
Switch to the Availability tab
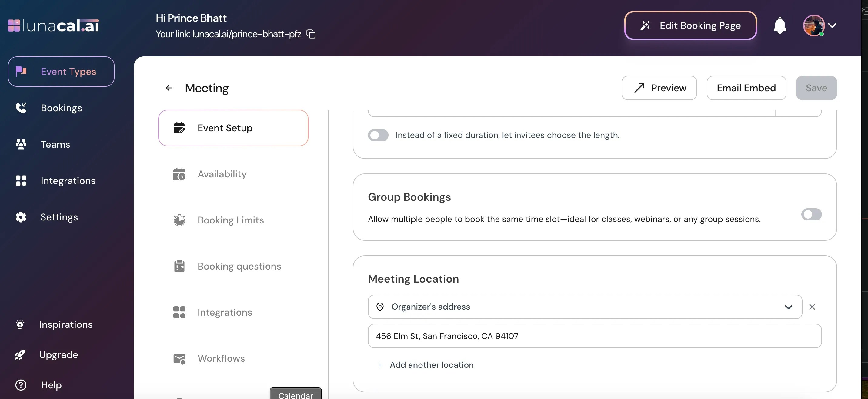pyautogui.click(x=222, y=174)
